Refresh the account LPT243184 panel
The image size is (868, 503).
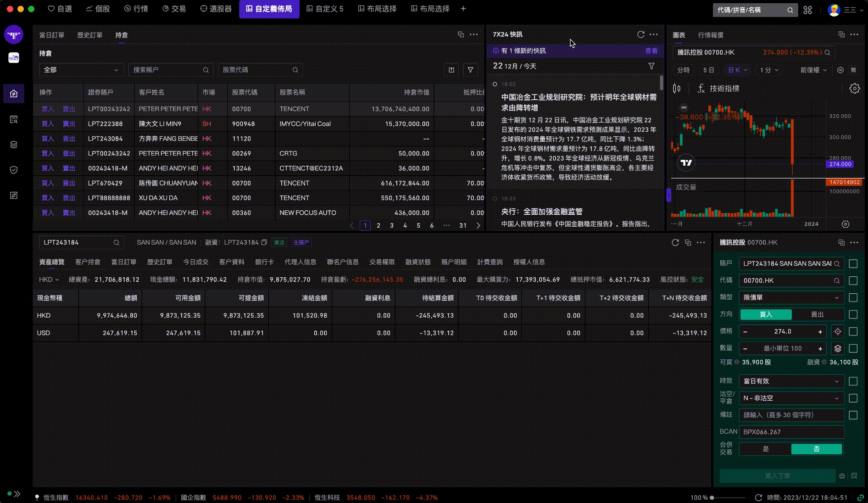pyautogui.click(x=675, y=242)
